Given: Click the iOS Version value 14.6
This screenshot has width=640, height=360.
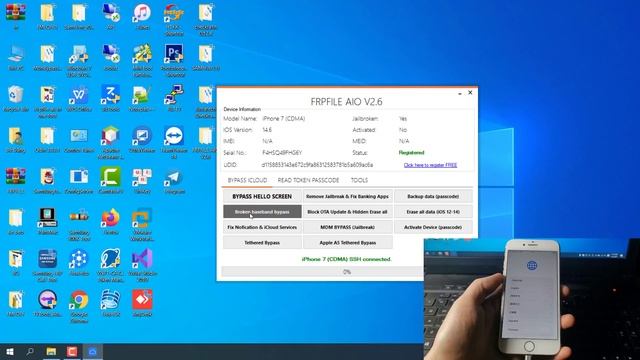Looking at the screenshot, I should pyautogui.click(x=267, y=130).
